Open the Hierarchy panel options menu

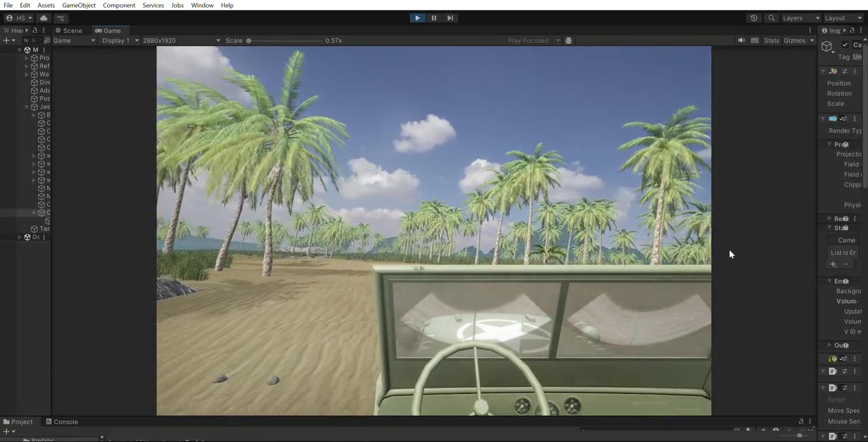pos(44,31)
